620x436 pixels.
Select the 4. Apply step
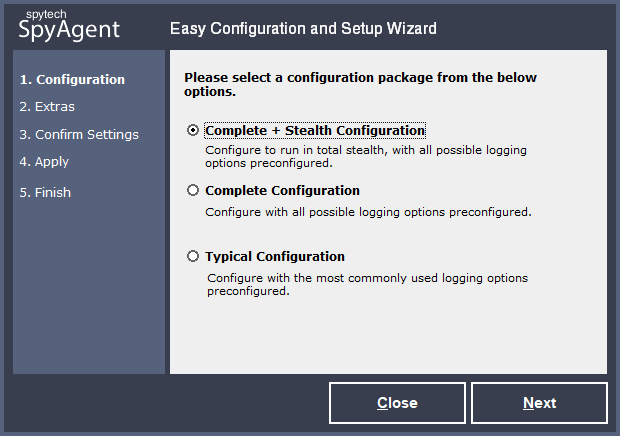(x=44, y=161)
